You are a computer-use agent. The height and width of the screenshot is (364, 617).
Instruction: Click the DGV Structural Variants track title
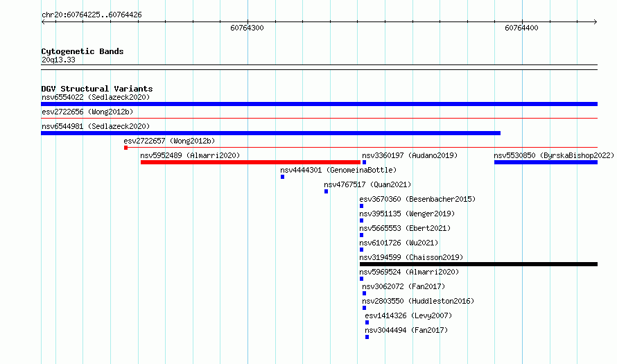tap(97, 89)
